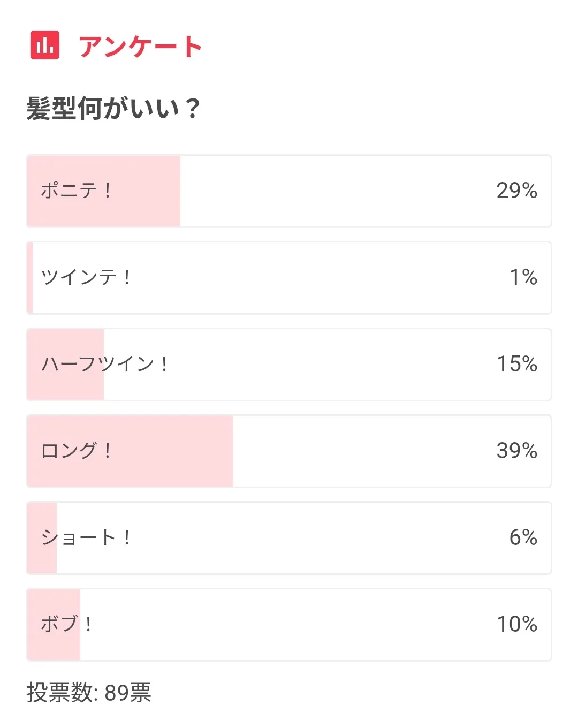Click the アンケート heading text
This screenshot has width=578, height=728.
point(140,46)
